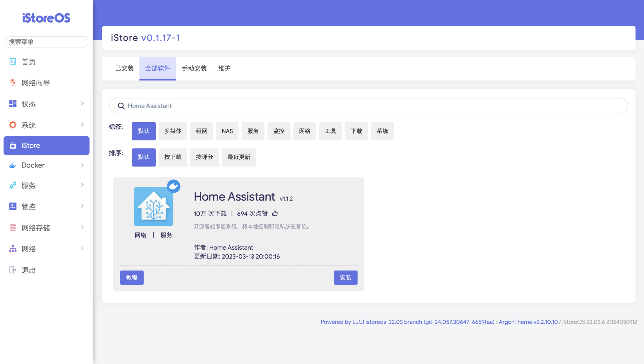Open the 首页 (Home) page from sidebar
The image size is (644, 364).
point(28,62)
